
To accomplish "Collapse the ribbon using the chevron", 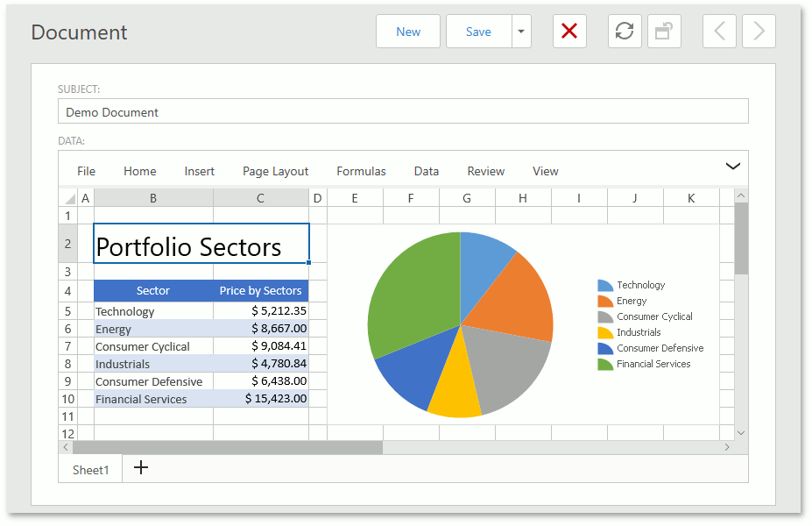I will coord(732,165).
